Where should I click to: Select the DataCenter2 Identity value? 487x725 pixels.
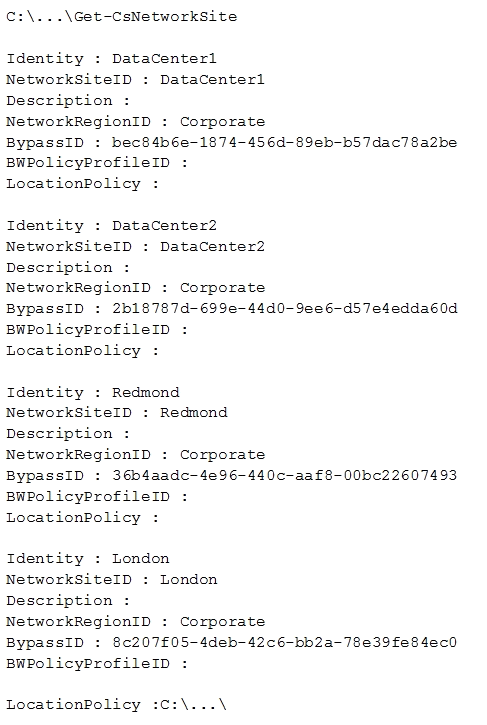(164, 226)
